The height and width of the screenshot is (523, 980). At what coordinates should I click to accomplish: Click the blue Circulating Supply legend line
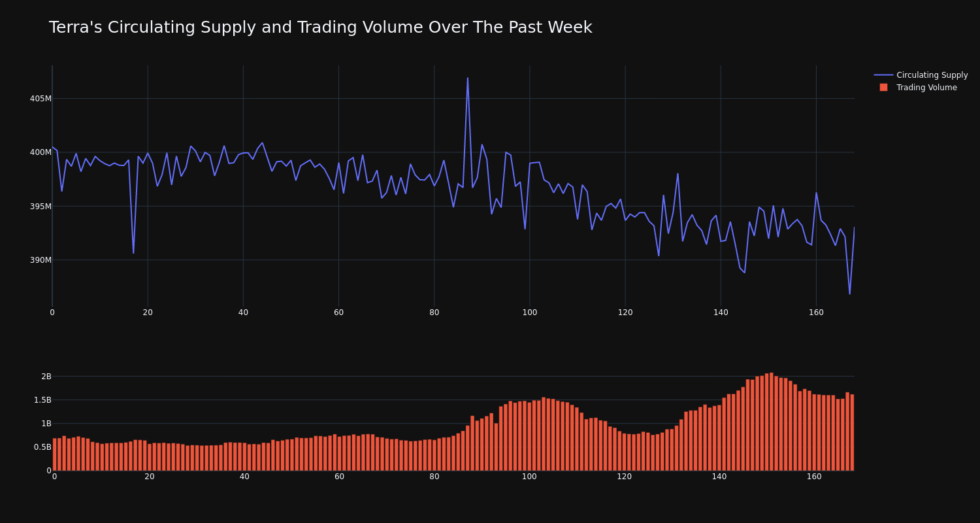coord(883,75)
